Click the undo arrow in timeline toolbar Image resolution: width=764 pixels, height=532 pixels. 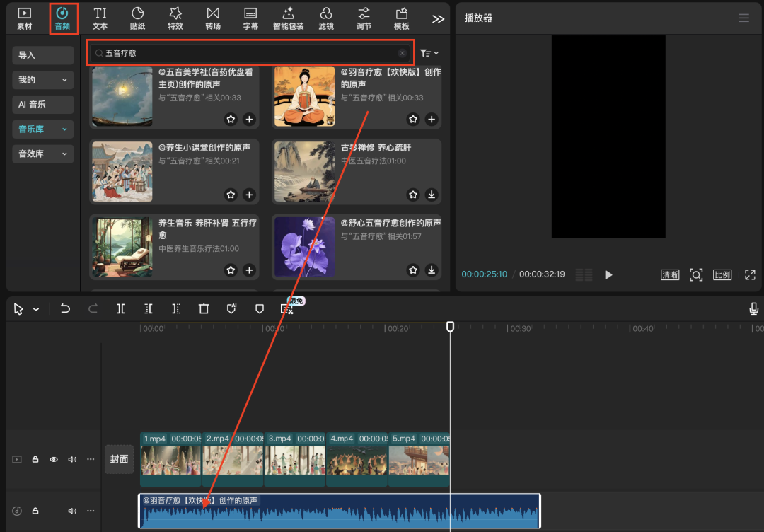(65, 308)
